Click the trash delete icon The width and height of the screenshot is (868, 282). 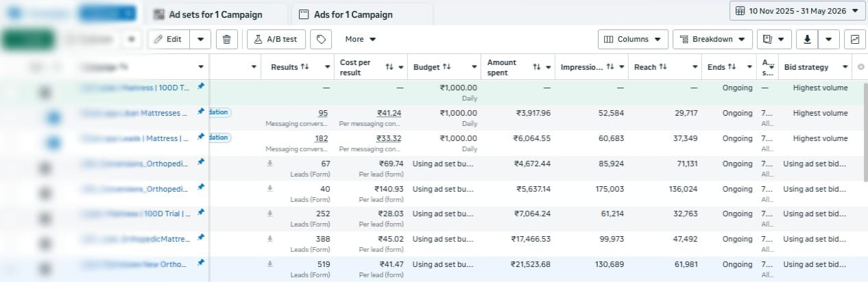(227, 39)
